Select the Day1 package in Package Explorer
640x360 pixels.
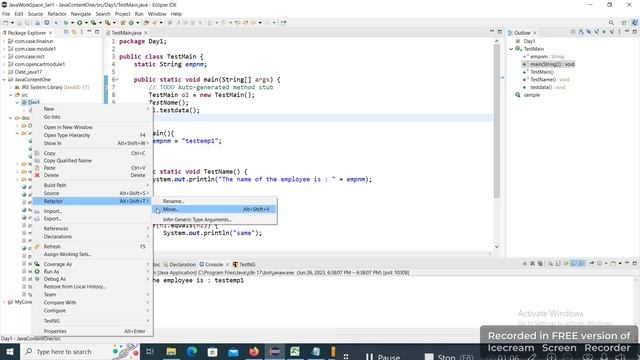(x=31, y=102)
